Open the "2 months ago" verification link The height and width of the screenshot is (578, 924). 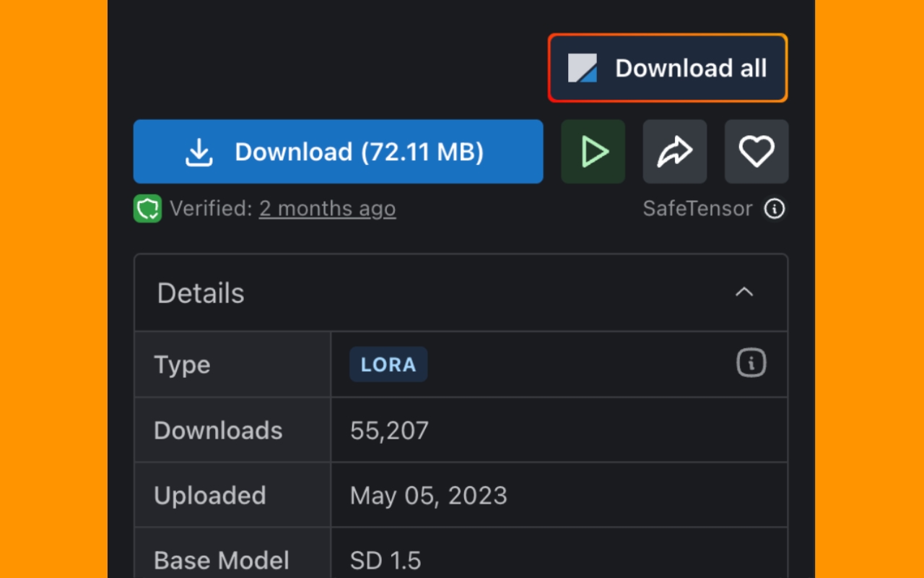pyautogui.click(x=327, y=209)
